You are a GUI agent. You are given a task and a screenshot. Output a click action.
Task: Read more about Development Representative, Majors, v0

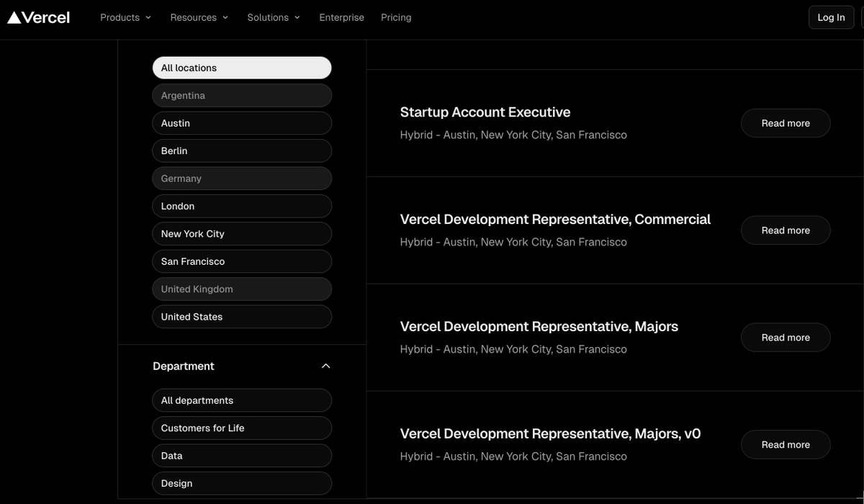(x=785, y=445)
